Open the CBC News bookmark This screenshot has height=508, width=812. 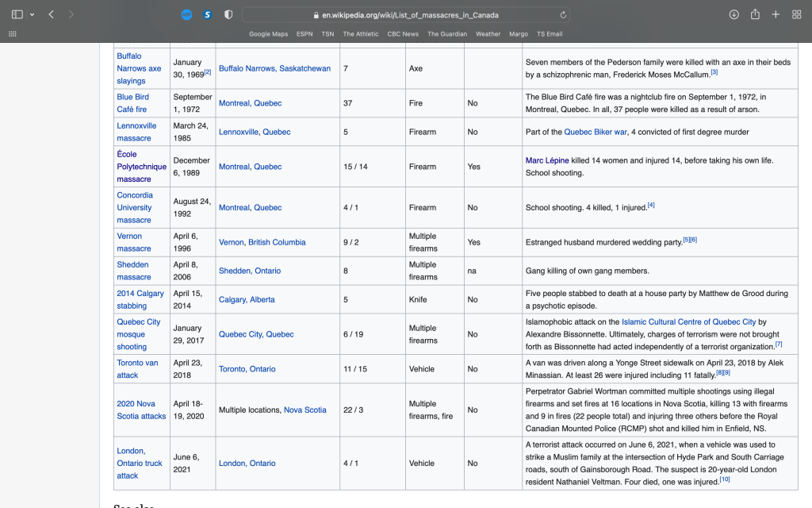coord(403,34)
